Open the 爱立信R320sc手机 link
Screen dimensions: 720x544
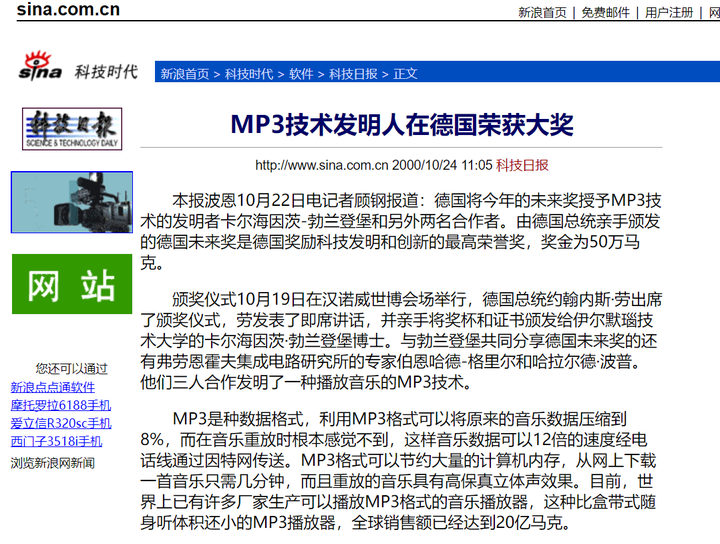[x=61, y=423]
